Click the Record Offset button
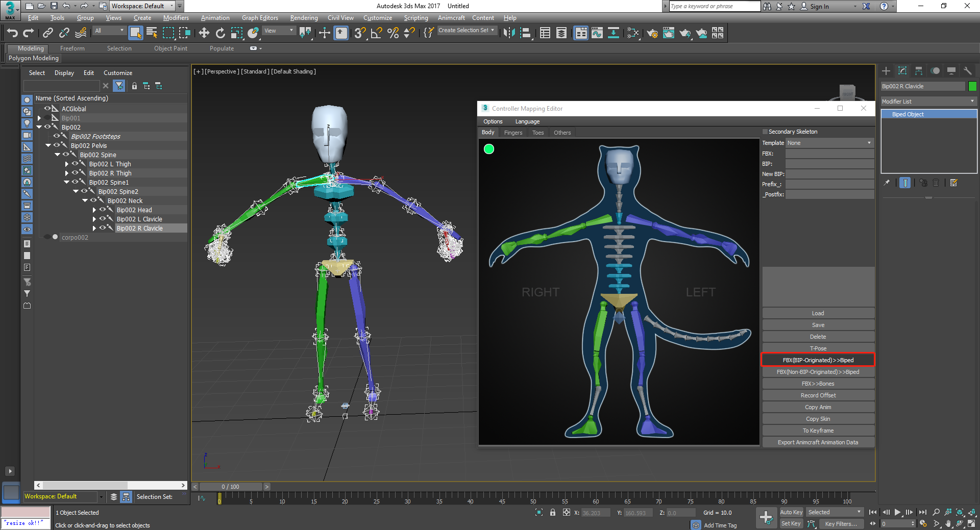Viewport: 980px width, 530px height. [818, 395]
